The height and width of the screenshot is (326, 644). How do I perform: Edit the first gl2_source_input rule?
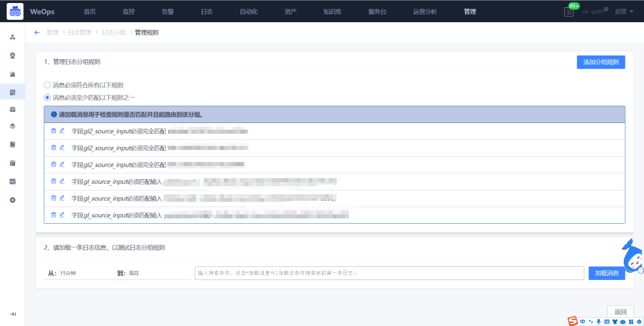coord(62,131)
